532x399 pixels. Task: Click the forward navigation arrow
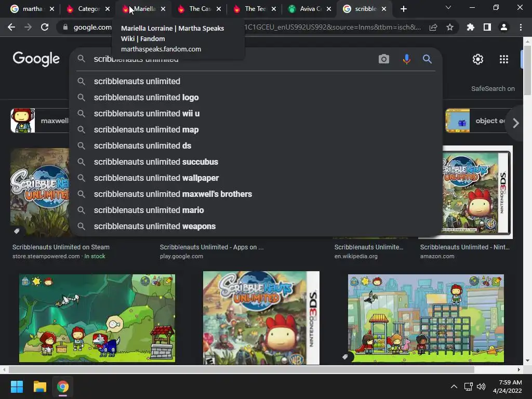coord(28,27)
